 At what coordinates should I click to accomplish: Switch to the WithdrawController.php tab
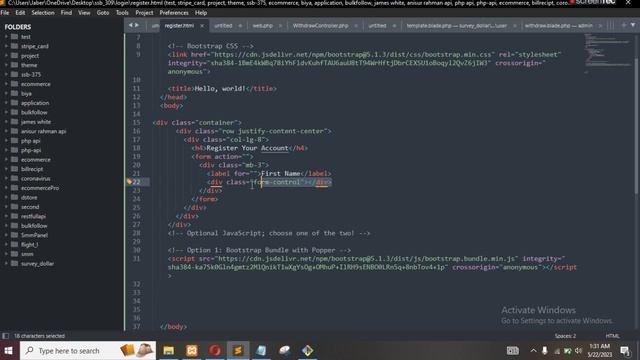click(320, 26)
